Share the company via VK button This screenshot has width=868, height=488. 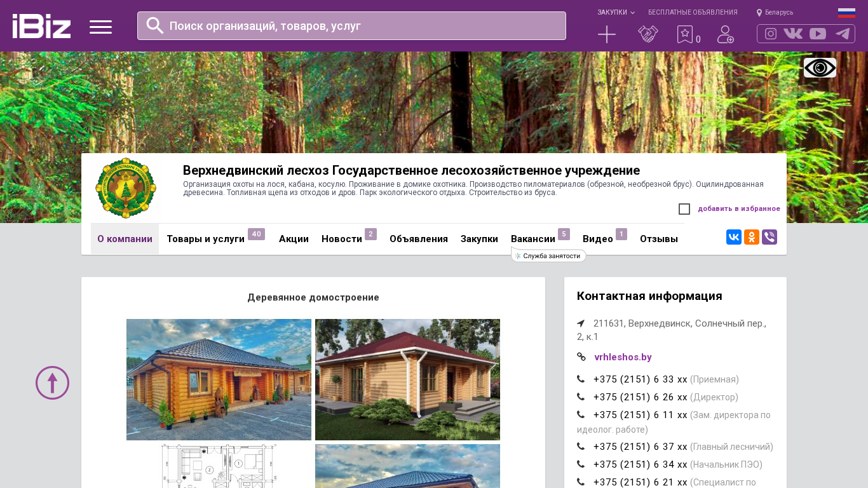(x=734, y=237)
